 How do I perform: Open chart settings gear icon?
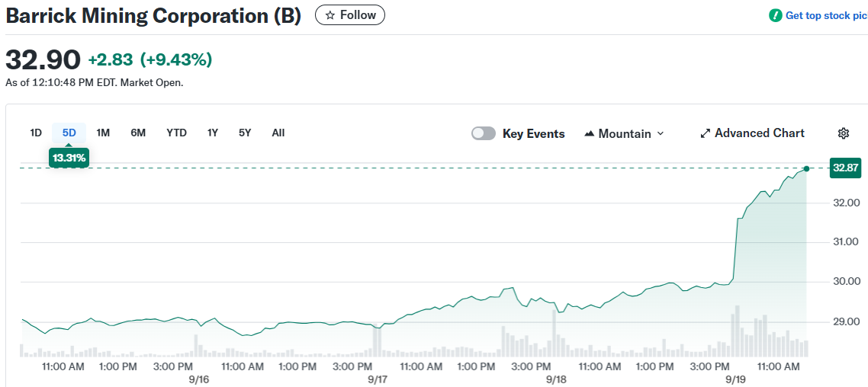pos(844,133)
